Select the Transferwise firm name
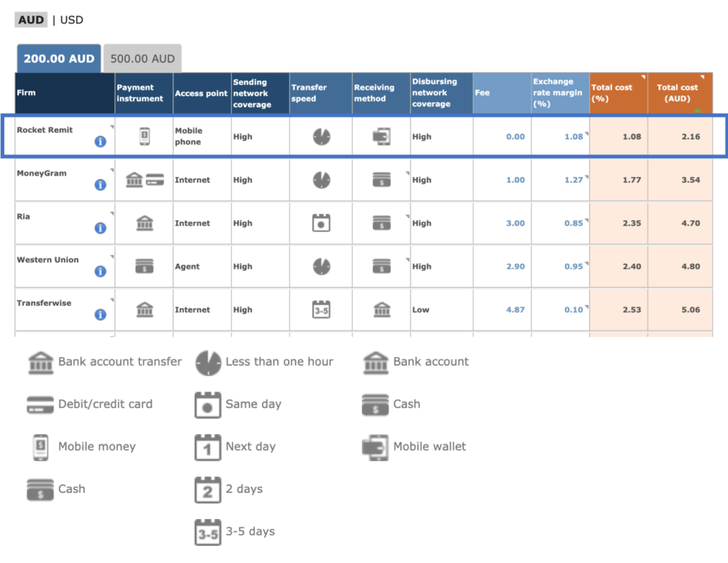This screenshot has width=728, height=563. (x=44, y=303)
